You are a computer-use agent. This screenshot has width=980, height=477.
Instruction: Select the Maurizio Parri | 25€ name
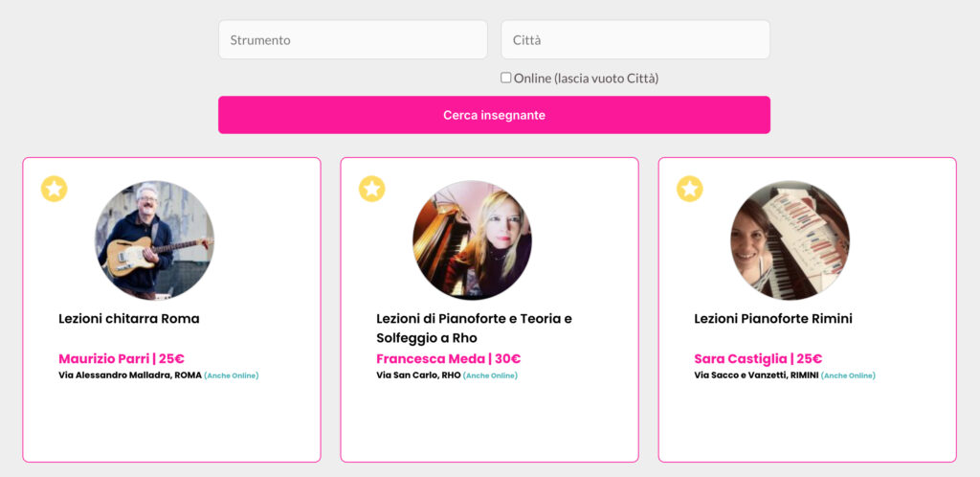[x=122, y=359]
